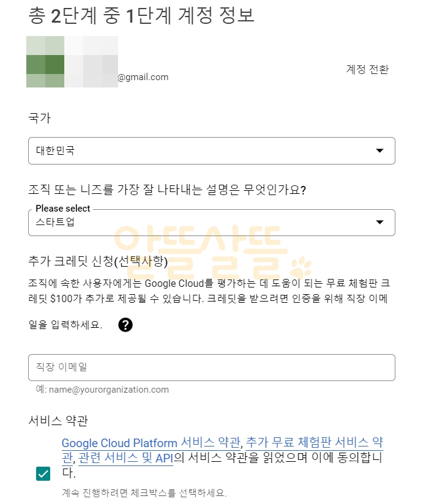Viewport: 426px width, 504px height.
Task: Click the caret arrow beside 스타트업
Action: (x=379, y=222)
